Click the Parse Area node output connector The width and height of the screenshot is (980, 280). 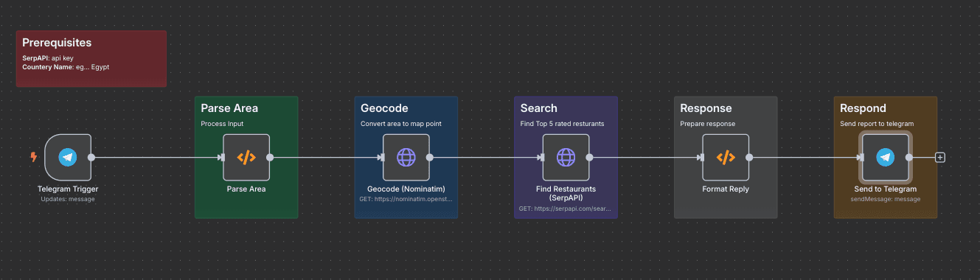pyautogui.click(x=270, y=157)
